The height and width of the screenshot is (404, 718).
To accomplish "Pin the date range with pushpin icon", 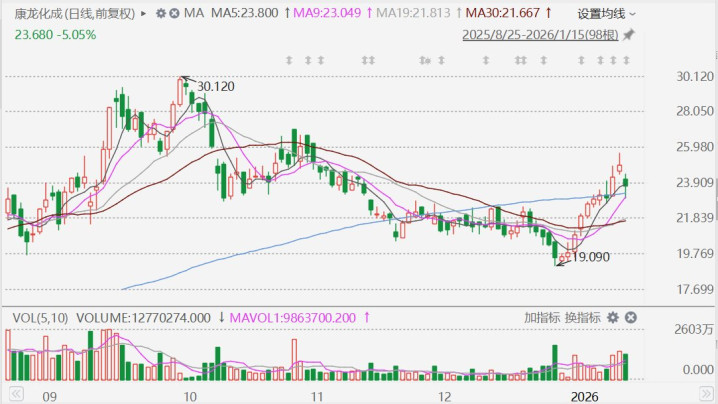I will click(x=628, y=35).
